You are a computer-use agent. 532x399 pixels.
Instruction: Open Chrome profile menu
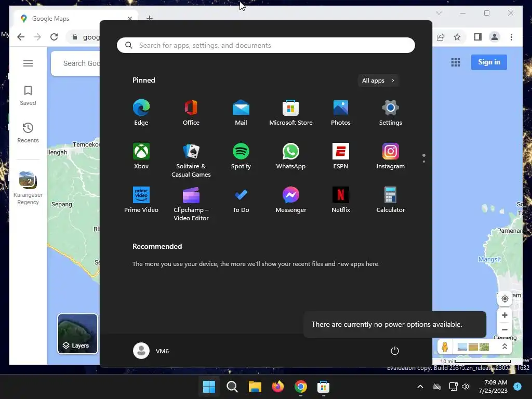495,37
